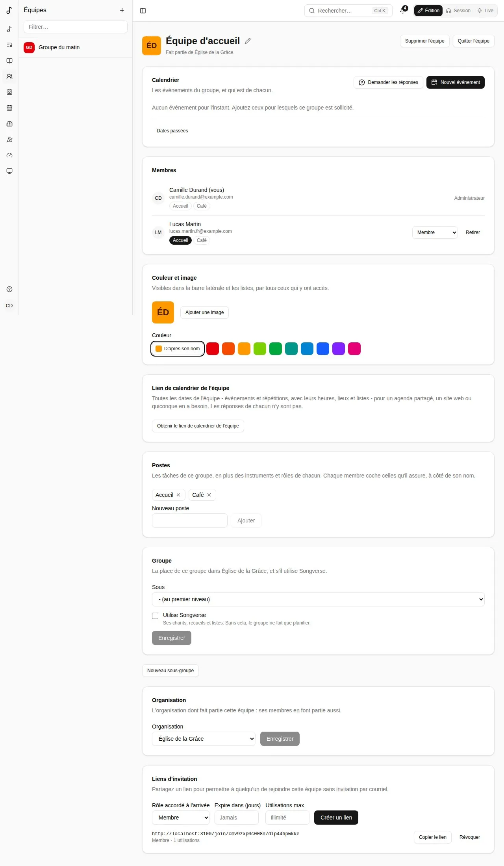The height and width of the screenshot is (866, 504).
Task: Click the Rechercher search box
Action: 348,11
